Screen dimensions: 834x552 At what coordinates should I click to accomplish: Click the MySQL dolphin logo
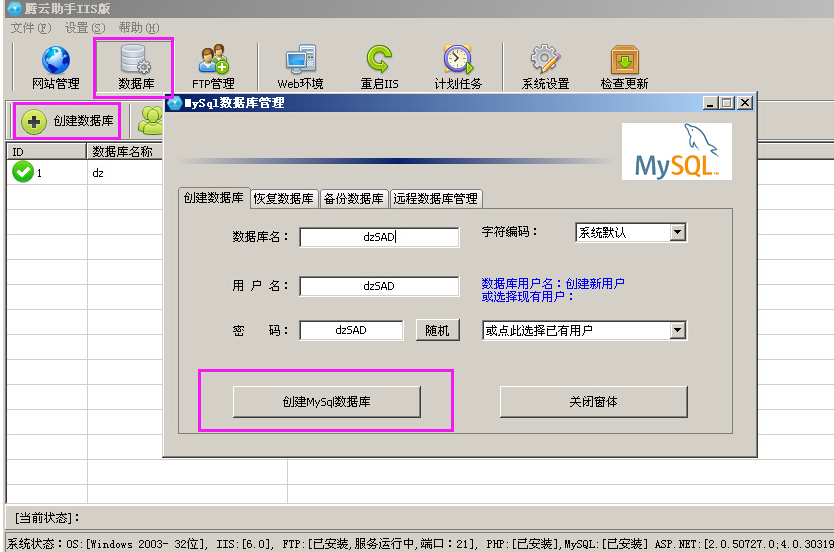coord(677,152)
